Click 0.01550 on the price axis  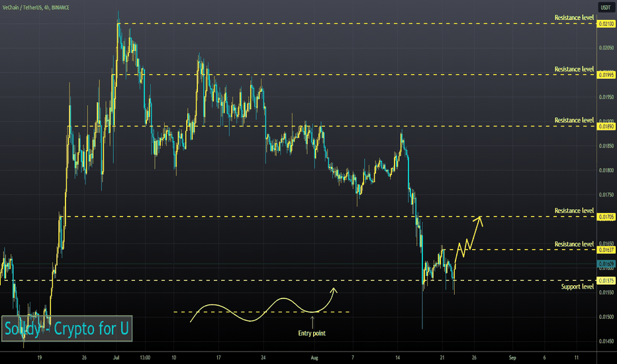tap(606, 293)
